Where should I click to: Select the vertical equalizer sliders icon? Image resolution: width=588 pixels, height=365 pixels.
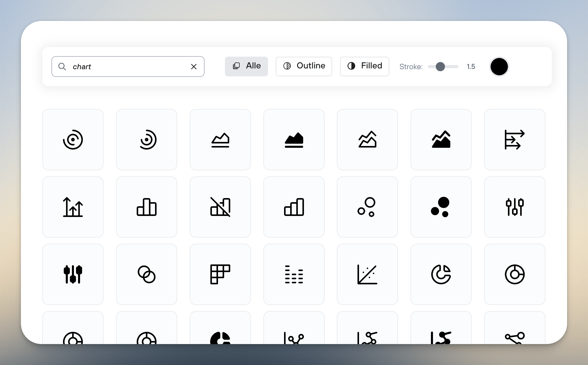coord(515,207)
